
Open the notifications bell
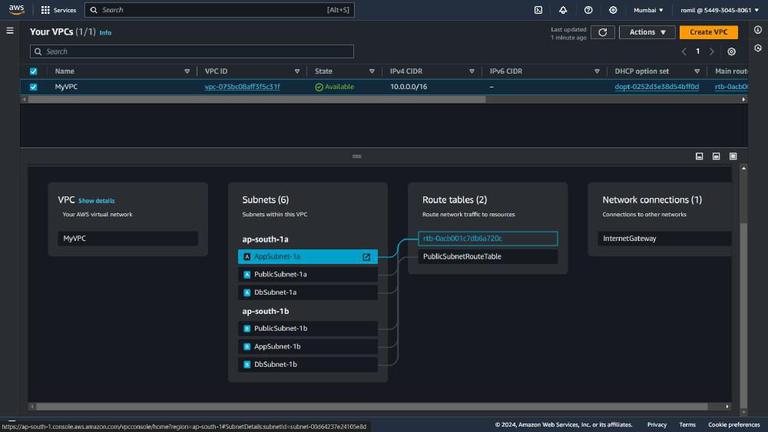point(563,10)
